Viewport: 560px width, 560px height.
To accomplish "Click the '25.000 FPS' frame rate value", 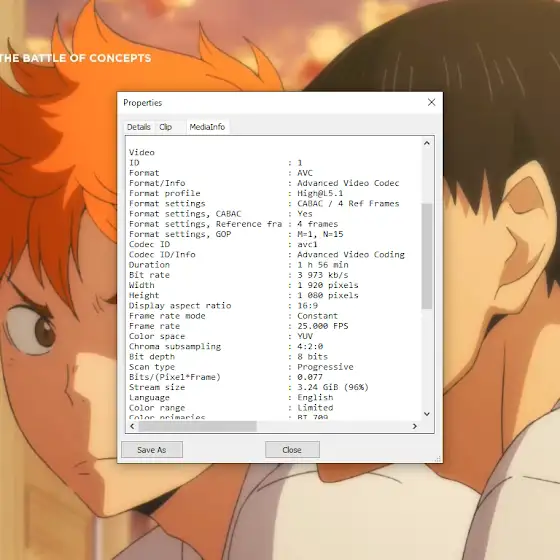I will (x=323, y=326).
